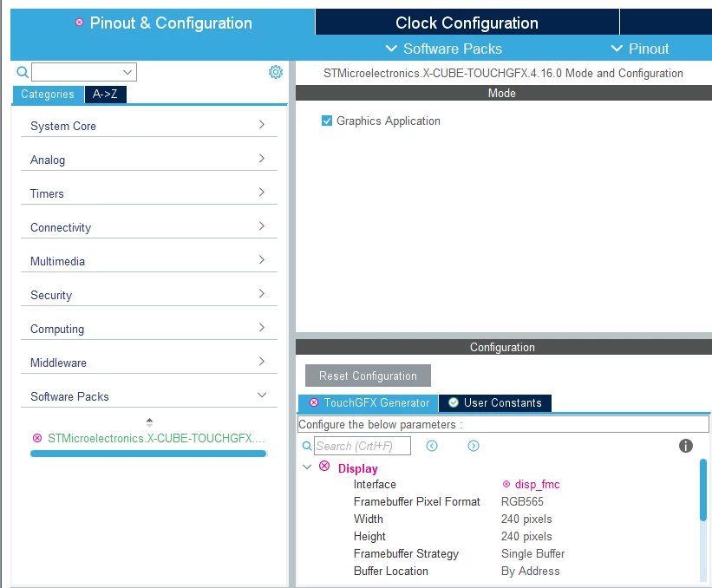Screen dimensions: 712x588
Task: Click the magnifier icon beside the category search box
Action: coord(23,72)
